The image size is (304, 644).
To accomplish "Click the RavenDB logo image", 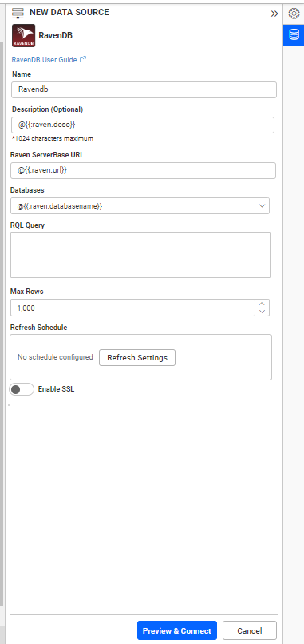I will tap(23, 36).
